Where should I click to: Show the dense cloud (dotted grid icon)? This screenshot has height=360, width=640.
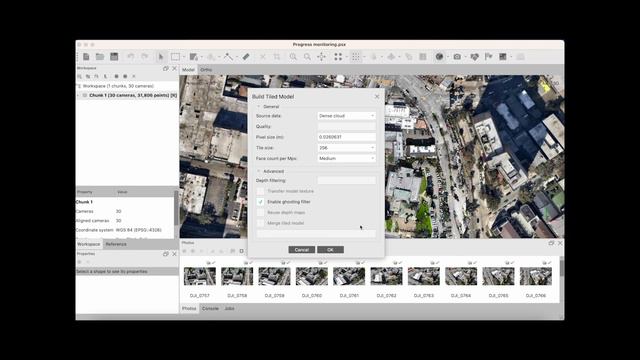[x=356, y=57]
